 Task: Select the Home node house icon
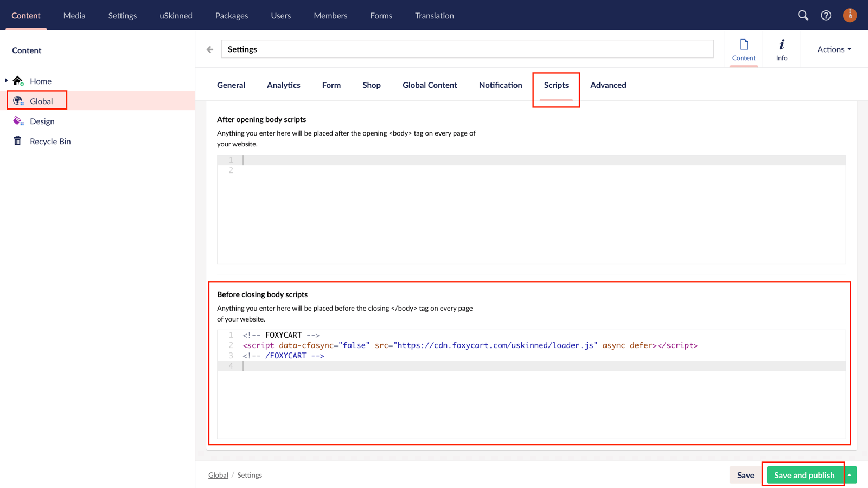point(17,80)
